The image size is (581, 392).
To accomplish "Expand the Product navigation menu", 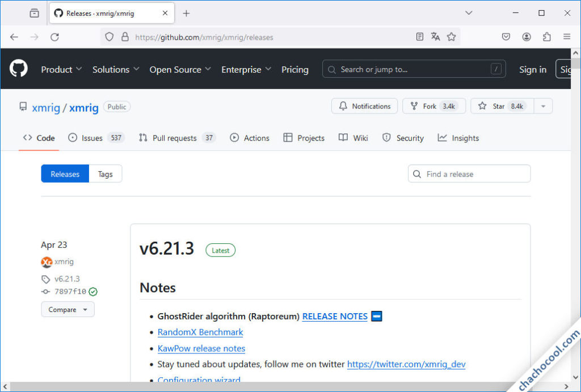I will (61, 69).
